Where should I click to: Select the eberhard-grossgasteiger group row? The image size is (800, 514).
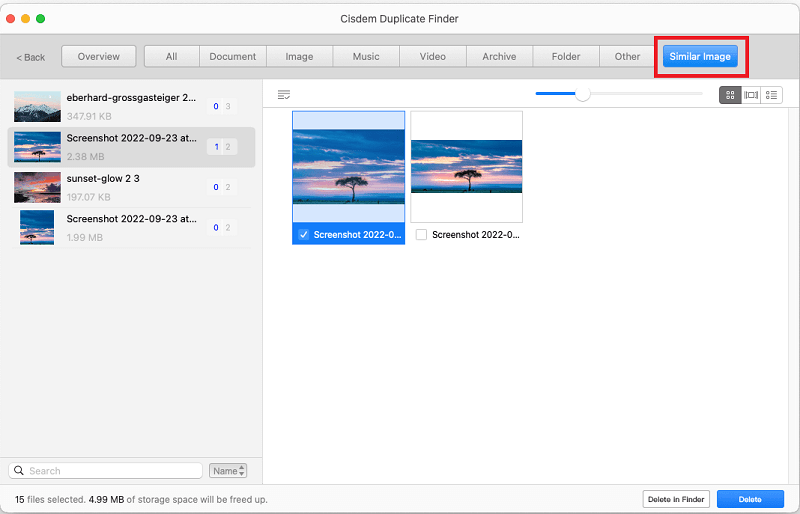(x=131, y=107)
